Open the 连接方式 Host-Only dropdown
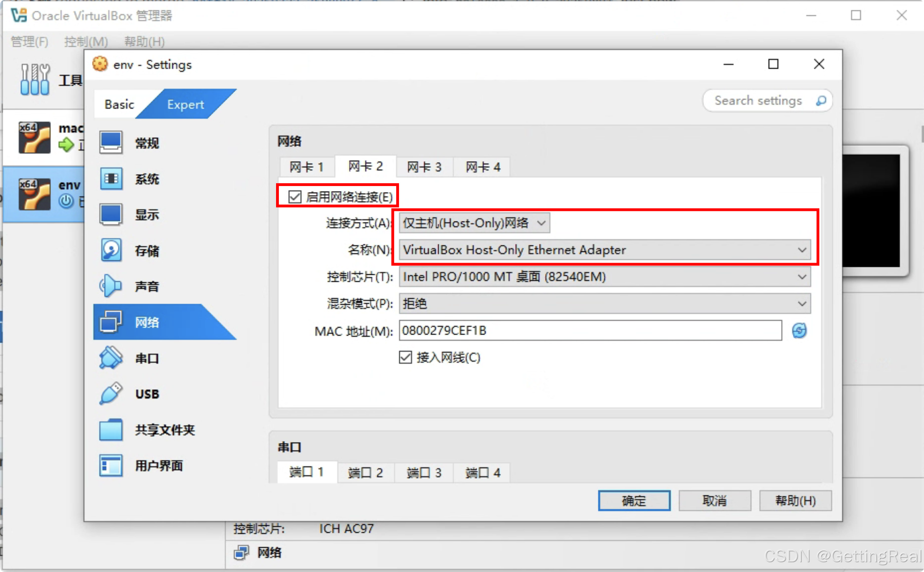This screenshot has height=572, width=924. 475,223
